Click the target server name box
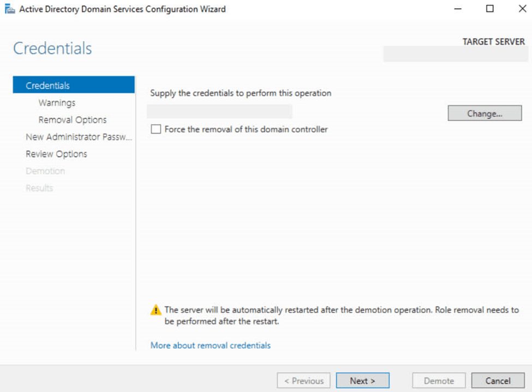The height and width of the screenshot is (392, 532). [455, 54]
